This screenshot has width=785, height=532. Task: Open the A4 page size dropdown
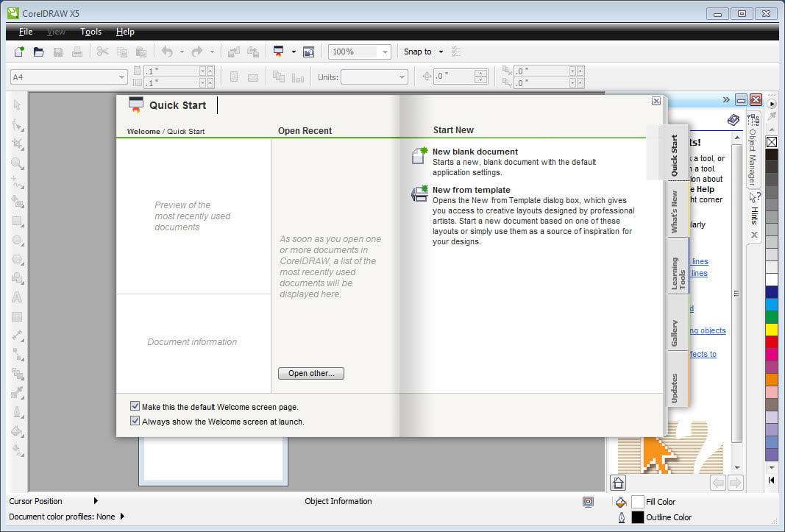click(121, 77)
